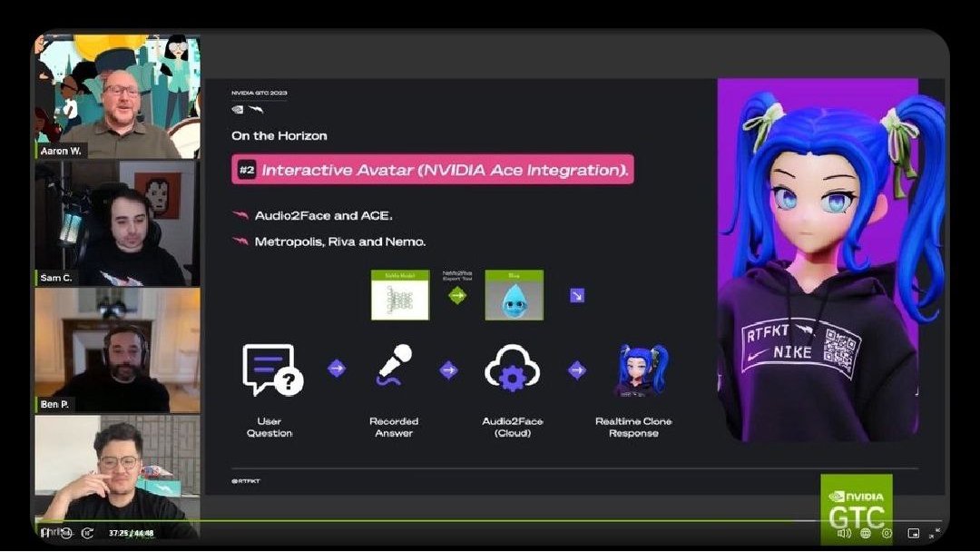Click the 'Metropolis, Riva and Nemo.' bullet
Screen dimensions: 980x552
(340, 241)
